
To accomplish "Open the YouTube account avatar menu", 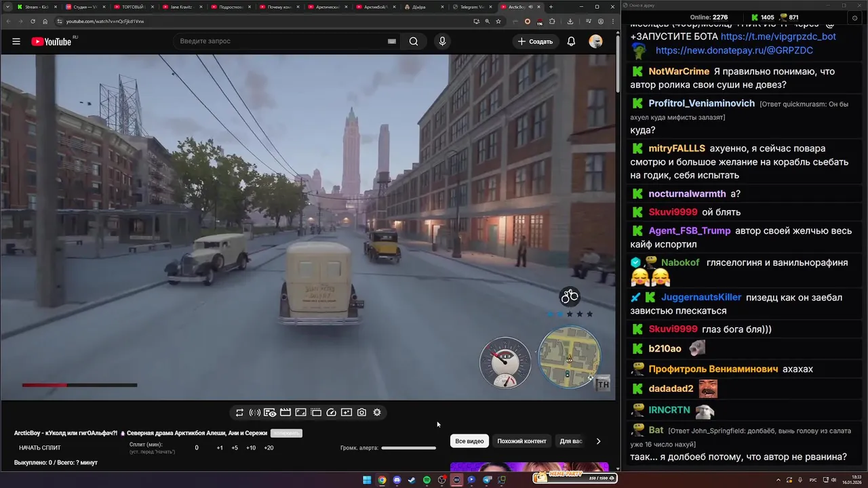I will [x=595, y=41].
